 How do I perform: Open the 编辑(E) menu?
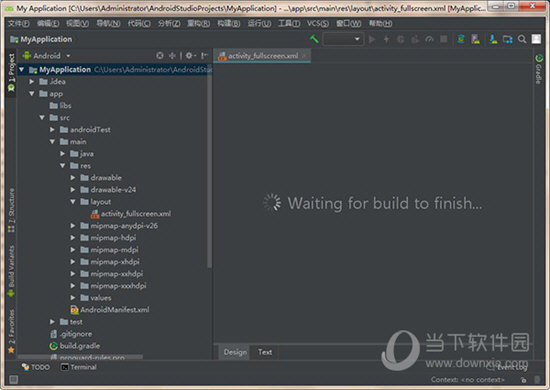click(x=48, y=23)
